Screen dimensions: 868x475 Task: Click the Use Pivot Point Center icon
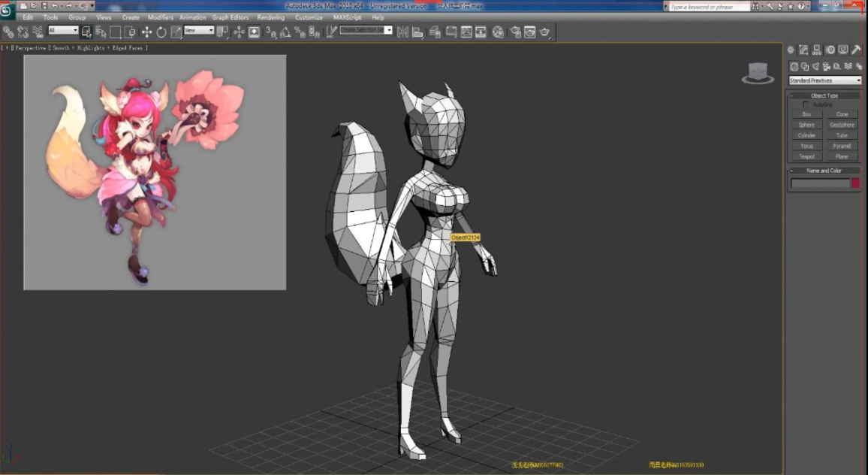click(222, 32)
